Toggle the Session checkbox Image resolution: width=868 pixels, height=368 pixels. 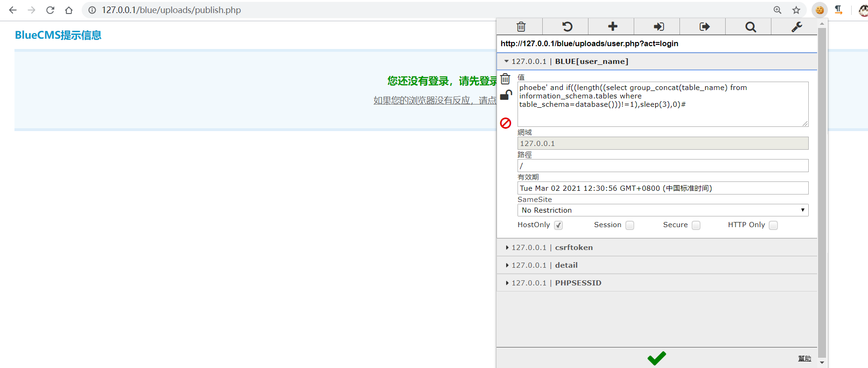(x=630, y=225)
